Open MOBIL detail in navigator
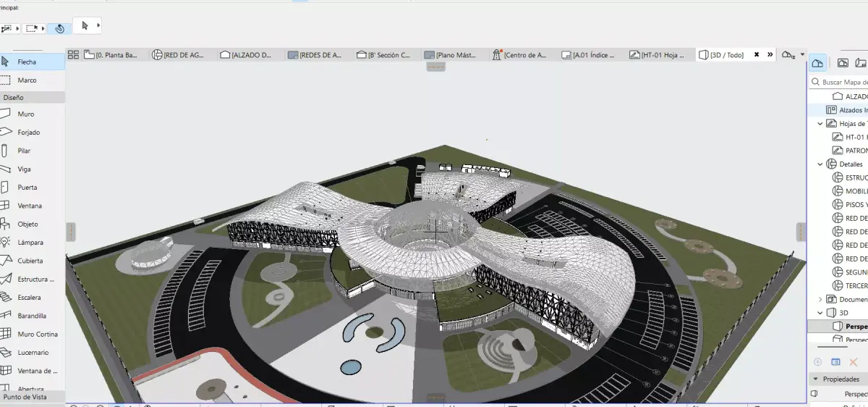The height and width of the screenshot is (407, 868). click(850, 191)
